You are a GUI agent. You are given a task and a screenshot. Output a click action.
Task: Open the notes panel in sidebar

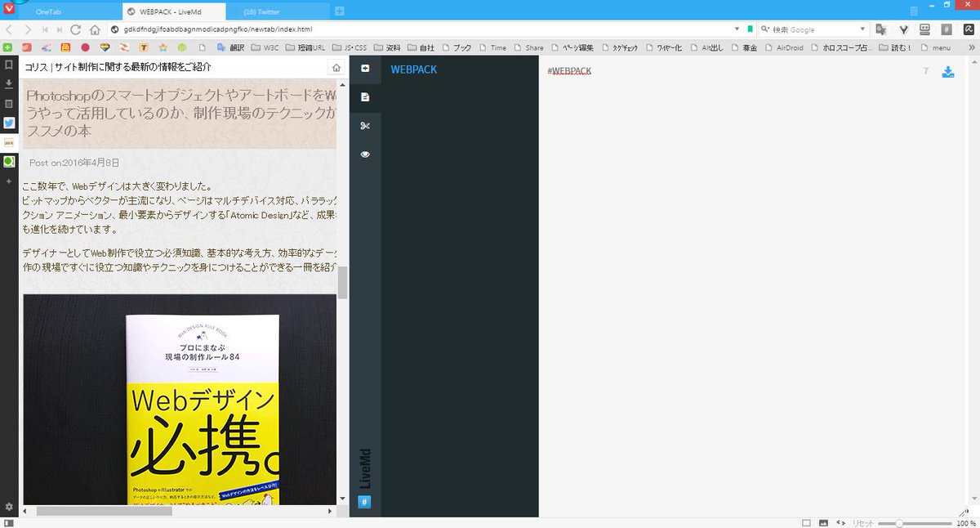[x=9, y=104]
